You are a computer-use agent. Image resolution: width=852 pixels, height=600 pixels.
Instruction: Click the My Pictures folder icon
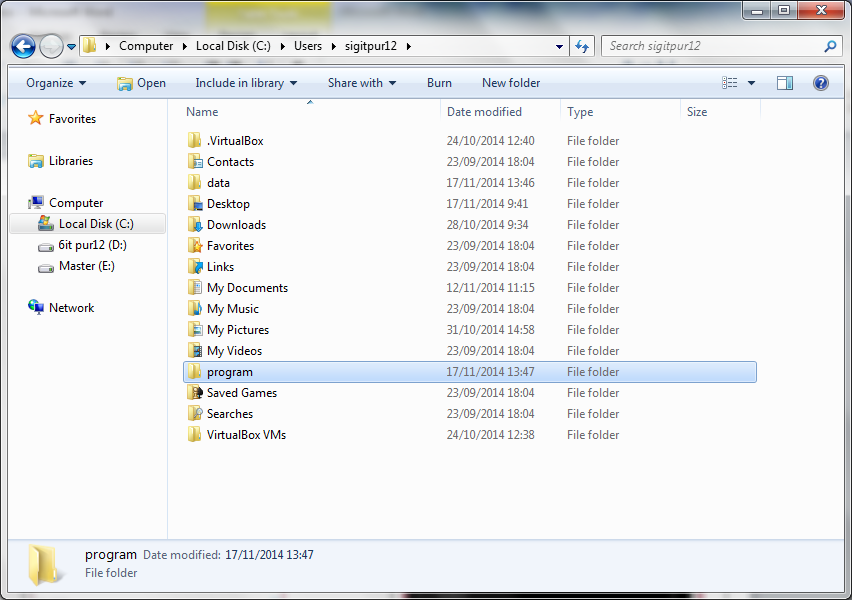[x=195, y=330]
